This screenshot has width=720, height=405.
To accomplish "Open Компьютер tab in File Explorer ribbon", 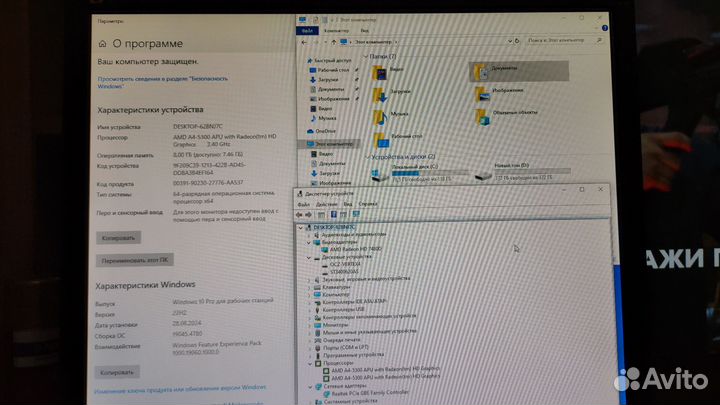I will (336, 31).
